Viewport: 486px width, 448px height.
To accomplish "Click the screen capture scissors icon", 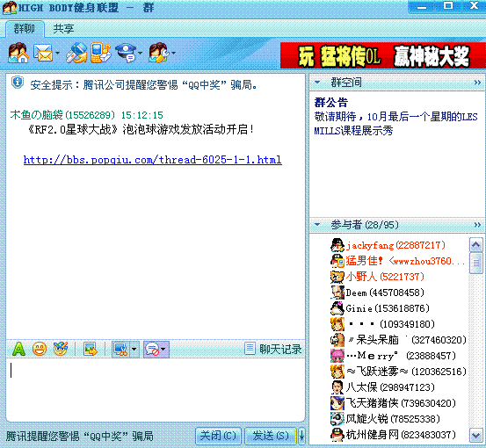I will pyautogui.click(x=121, y=349).
